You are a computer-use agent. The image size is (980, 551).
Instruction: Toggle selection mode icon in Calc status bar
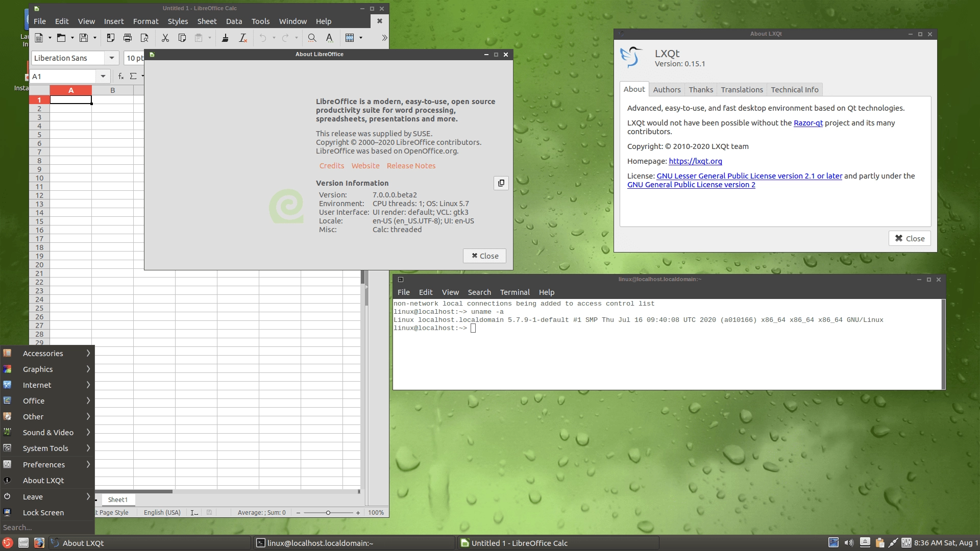(x=194, y=513)
